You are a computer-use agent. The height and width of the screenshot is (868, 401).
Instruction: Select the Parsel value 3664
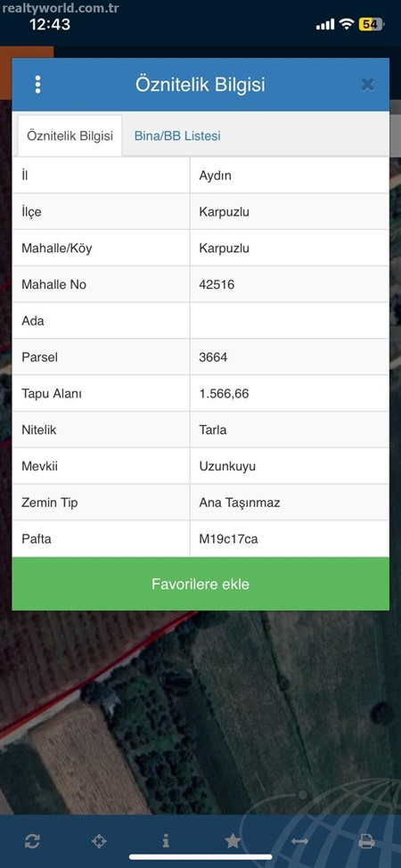click(213, 357)
